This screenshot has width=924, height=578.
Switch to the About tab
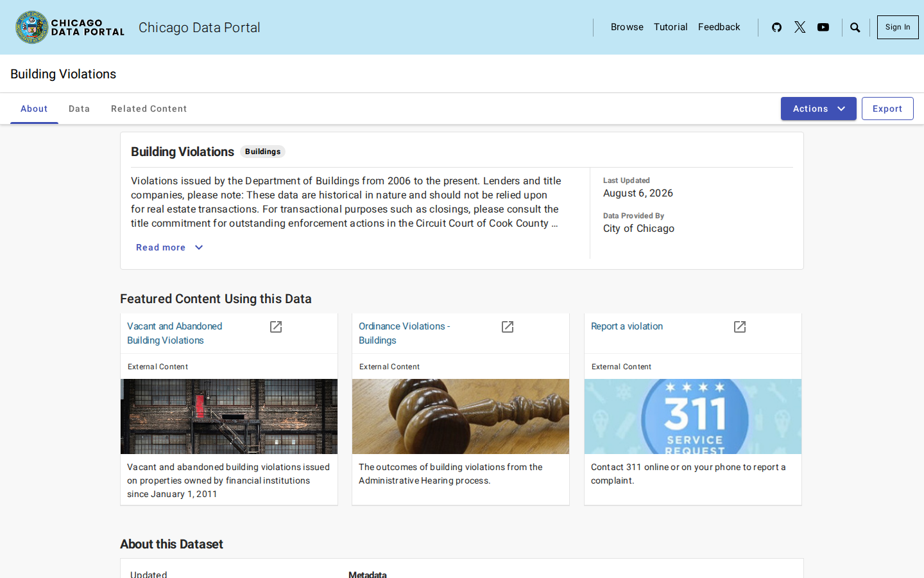34,109
